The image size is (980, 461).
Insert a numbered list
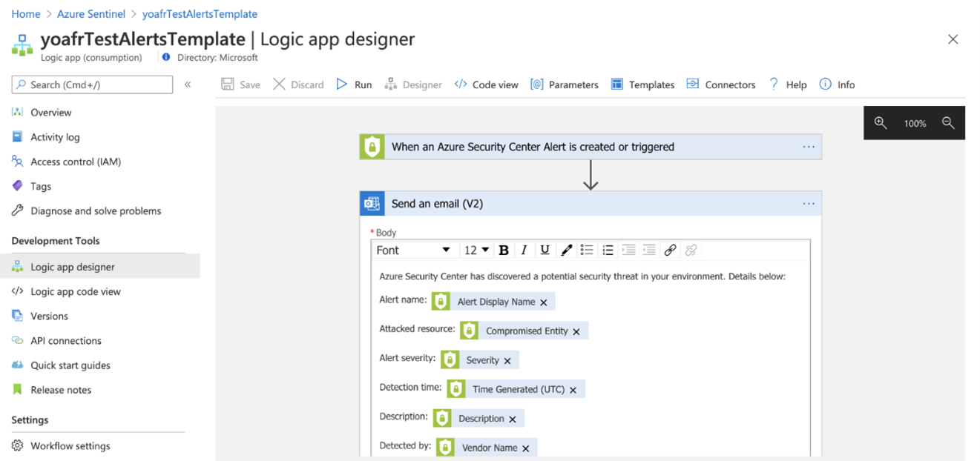(608, 250)
